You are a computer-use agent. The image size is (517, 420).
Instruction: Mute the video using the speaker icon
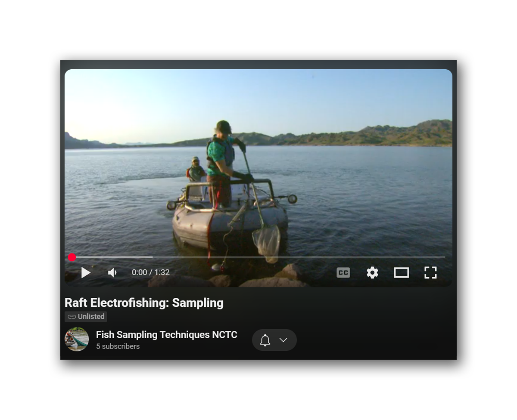click(x=112, y=272)
